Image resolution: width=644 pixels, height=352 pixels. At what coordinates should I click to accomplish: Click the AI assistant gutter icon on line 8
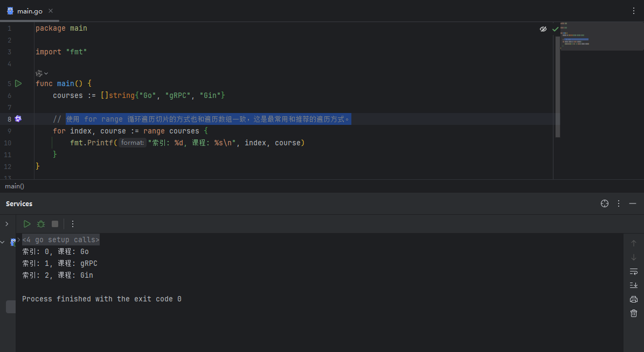click(x=18, y=119)
